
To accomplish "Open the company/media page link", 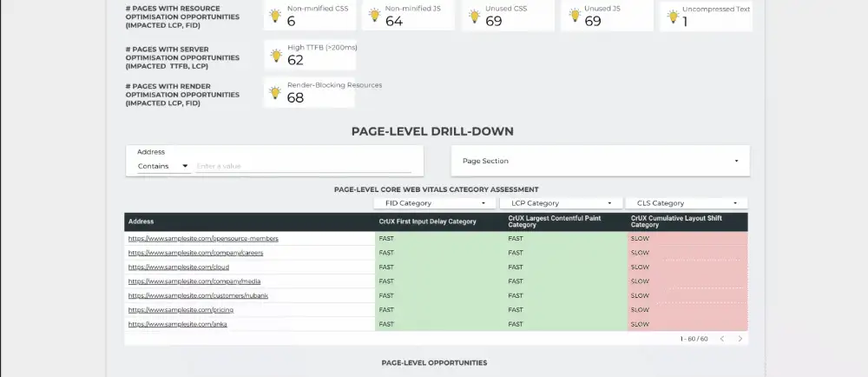I will point(194,281).
